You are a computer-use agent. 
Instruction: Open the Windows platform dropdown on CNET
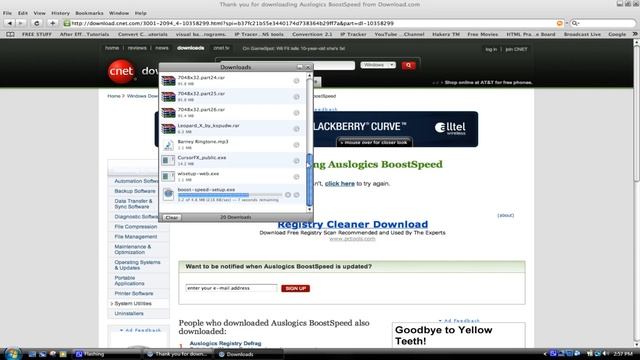click(378, 65)
